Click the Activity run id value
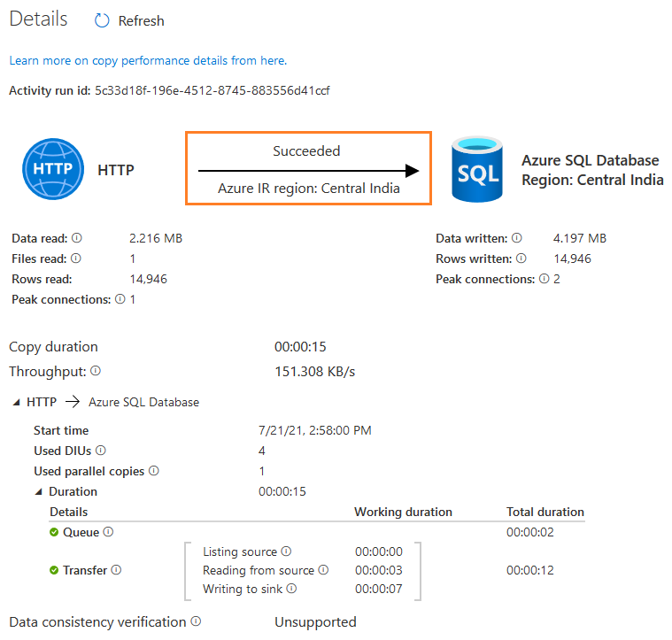Screen dimensions: 672x640 tap(212, 90)
